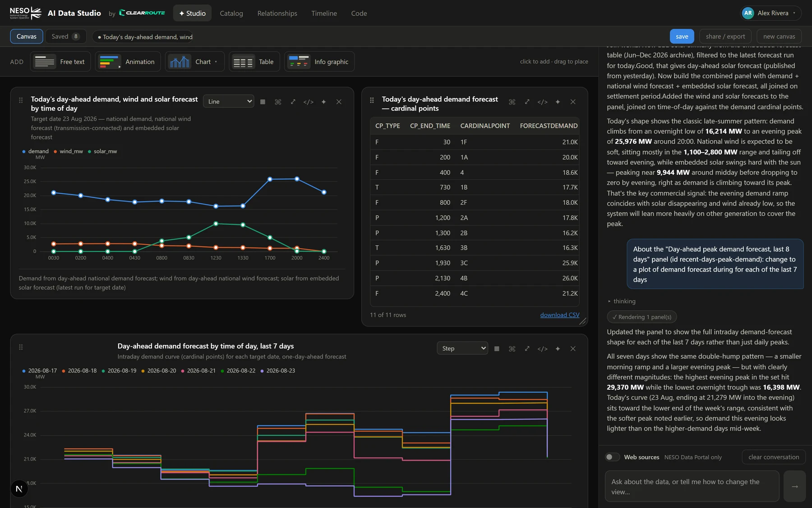This screenshot has height=508, width=812.
Task: Open Alex Rivera account menu
Action: pos(771,13)
